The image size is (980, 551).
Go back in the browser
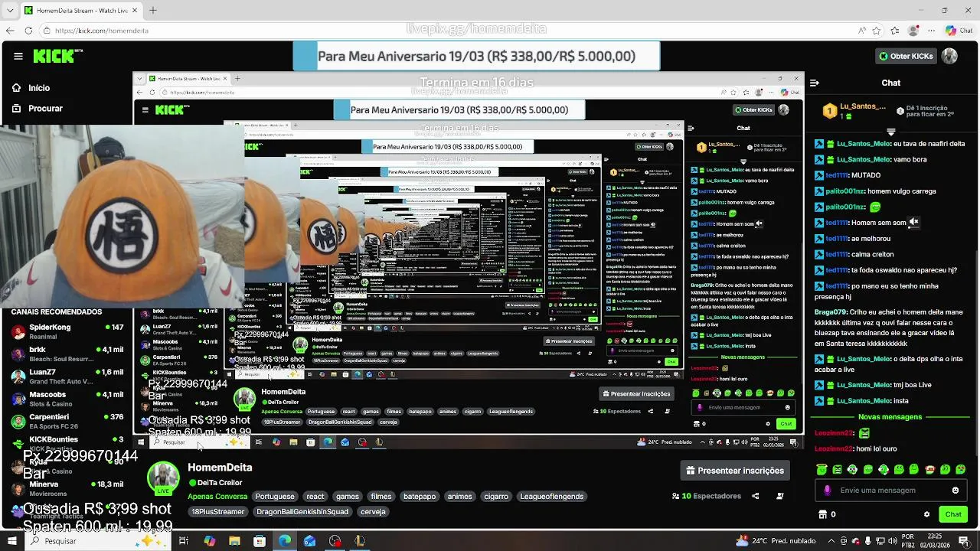10,31
